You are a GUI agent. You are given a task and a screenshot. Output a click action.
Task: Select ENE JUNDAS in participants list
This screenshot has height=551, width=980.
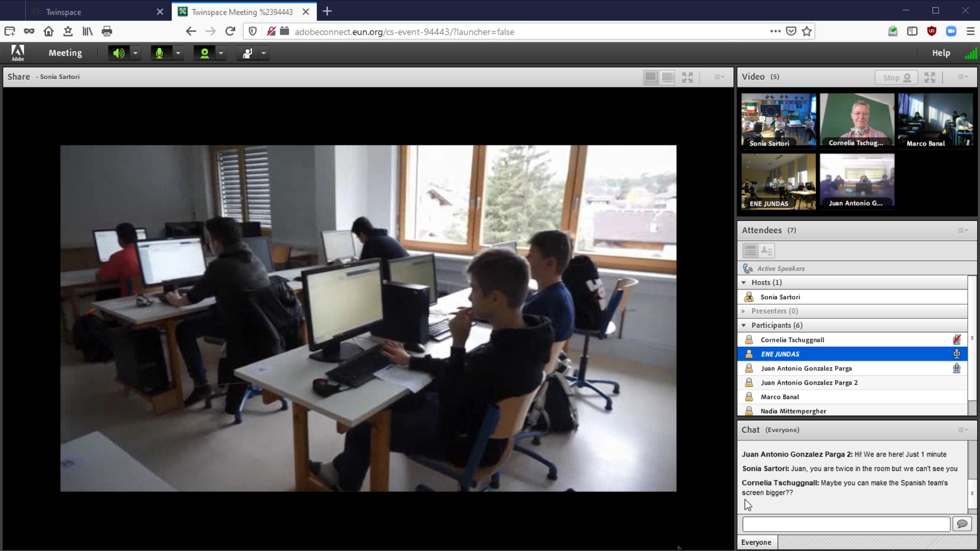(x=852, y=354)
